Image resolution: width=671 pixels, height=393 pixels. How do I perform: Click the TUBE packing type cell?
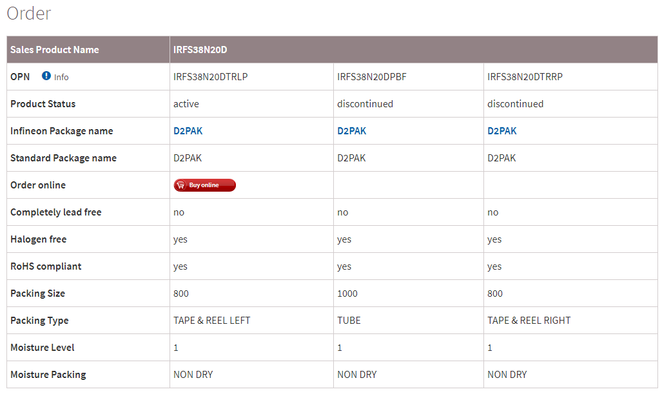(x=408, y=320)
